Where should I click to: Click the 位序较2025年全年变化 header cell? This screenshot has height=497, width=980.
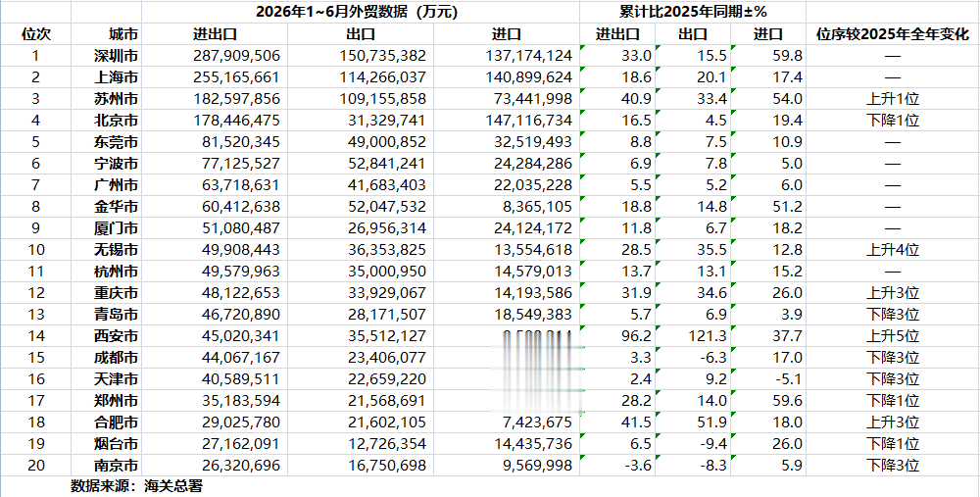[x=893, y=34]
